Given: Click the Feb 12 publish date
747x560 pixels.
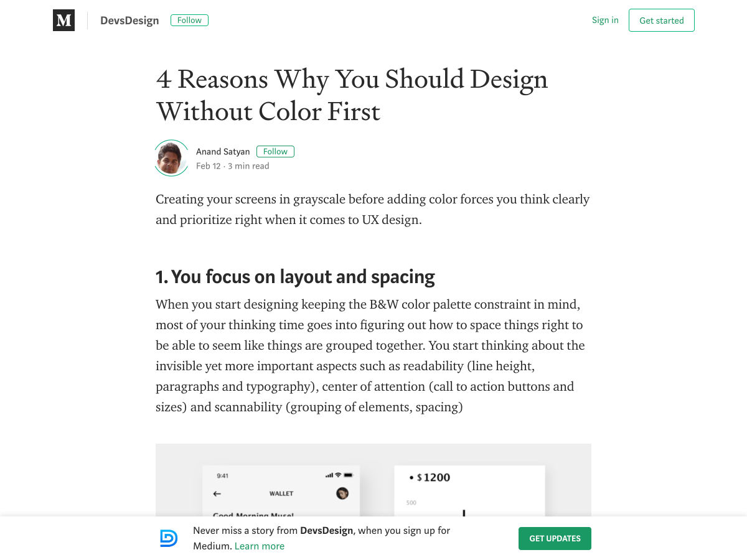Looking at the screenshot, I should [x=209, y=166].
